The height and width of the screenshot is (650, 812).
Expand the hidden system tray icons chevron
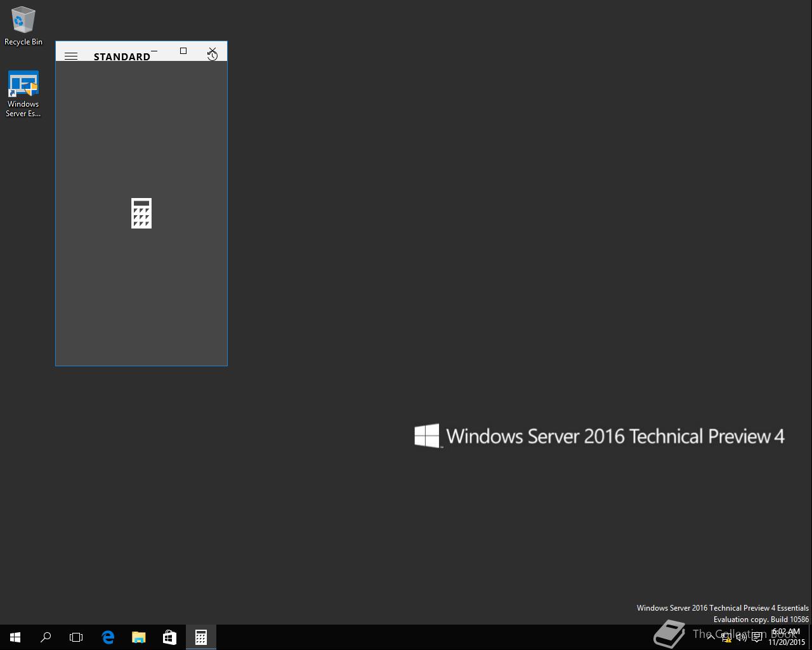[710, 637]
